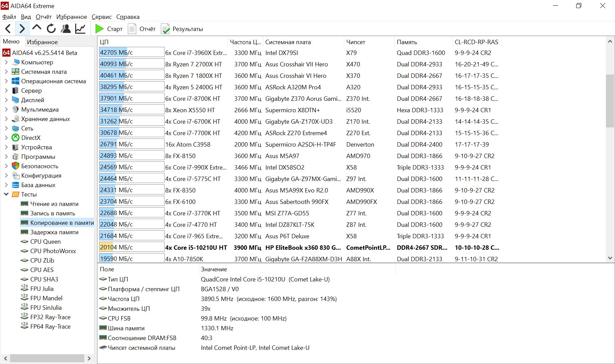Click the Supermicro X8DTN+ cell
This screenshot has width=615, height=364.
coord(293,110)
